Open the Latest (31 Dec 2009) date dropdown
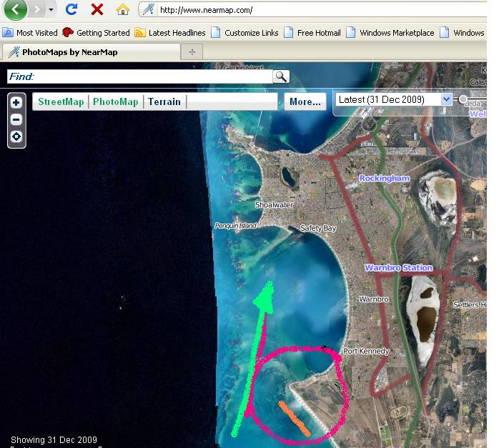 pyautogui.click(x=446, y=100)
